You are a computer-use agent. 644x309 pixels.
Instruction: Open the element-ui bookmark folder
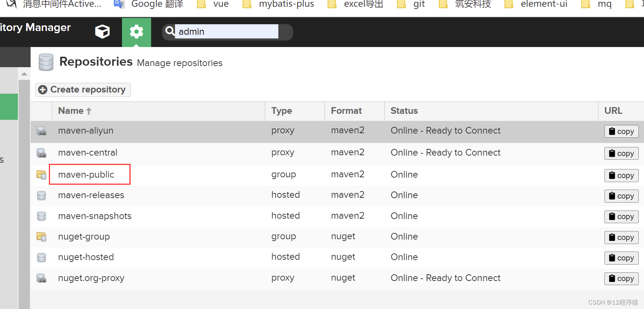(536, 4)
